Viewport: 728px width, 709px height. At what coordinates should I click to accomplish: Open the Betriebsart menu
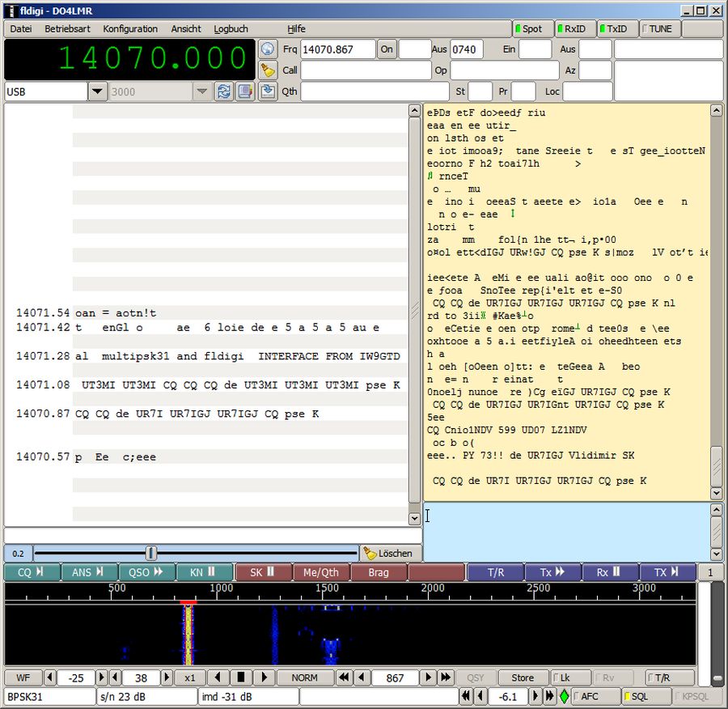click(68, 28)
